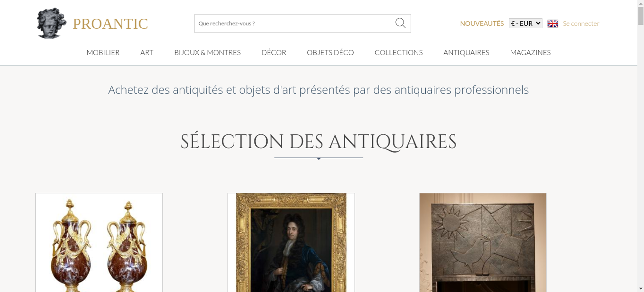Open the pair of marble vases thumbnail
644x292 pixels.
point(99,242)
